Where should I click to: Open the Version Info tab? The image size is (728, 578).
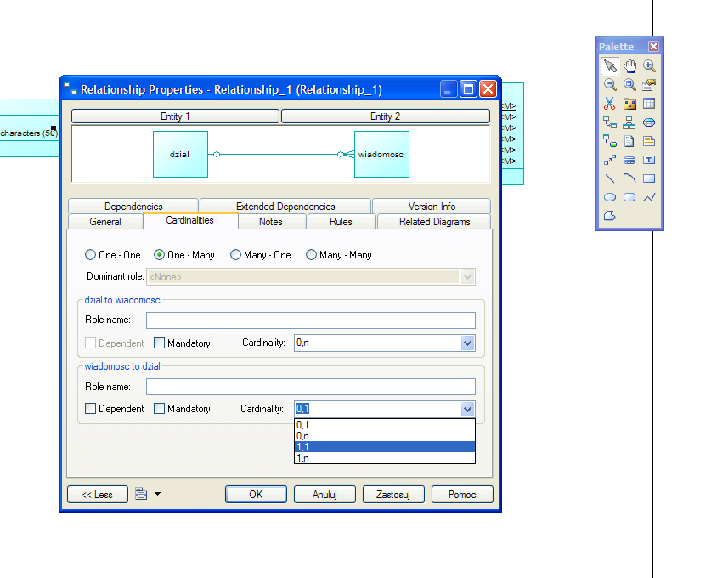(432, 207)
